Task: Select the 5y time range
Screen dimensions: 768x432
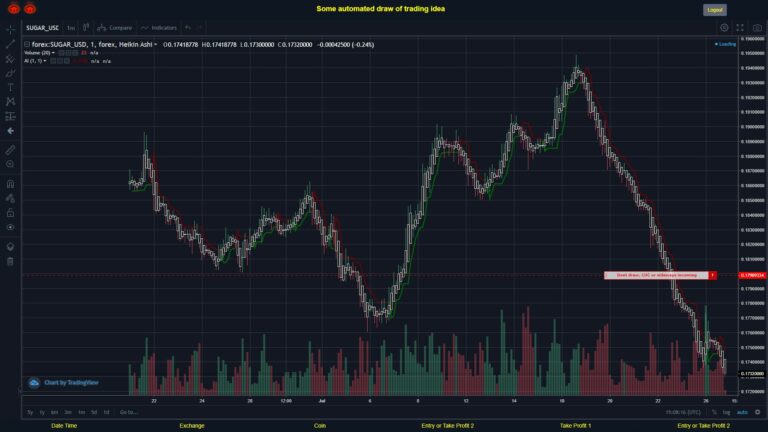Action: point(30,412)
